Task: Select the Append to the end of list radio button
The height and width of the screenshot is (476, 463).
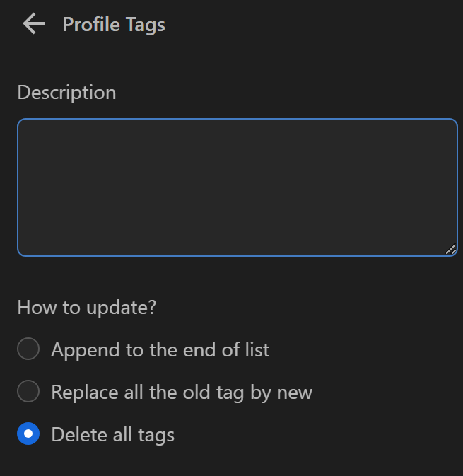Action: pyautogui.click(x=28, y=349)
